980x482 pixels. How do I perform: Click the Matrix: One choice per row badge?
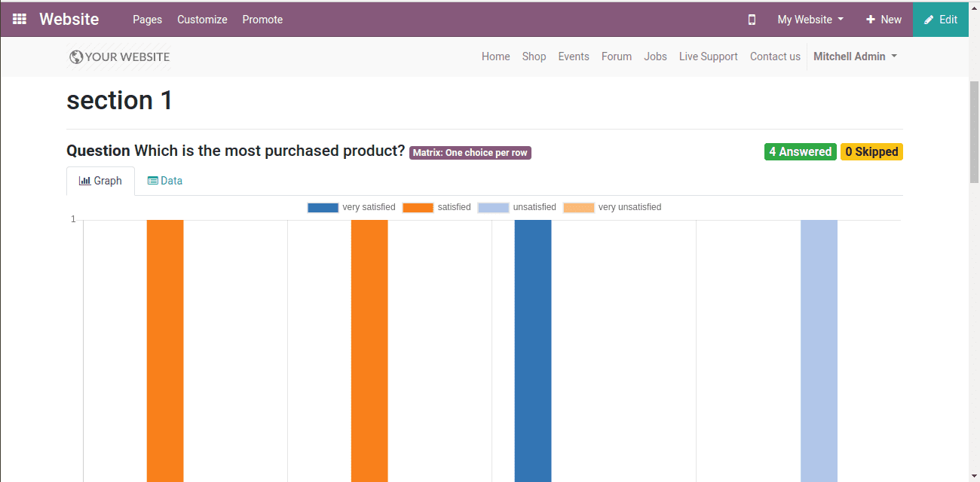[470, 153]
